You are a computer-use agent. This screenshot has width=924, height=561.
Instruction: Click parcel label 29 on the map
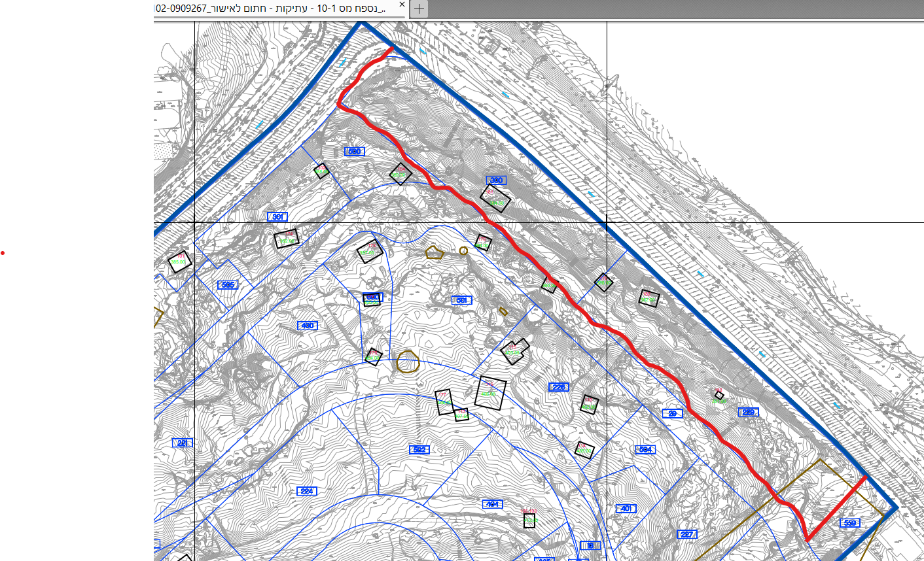click(672, 414)
